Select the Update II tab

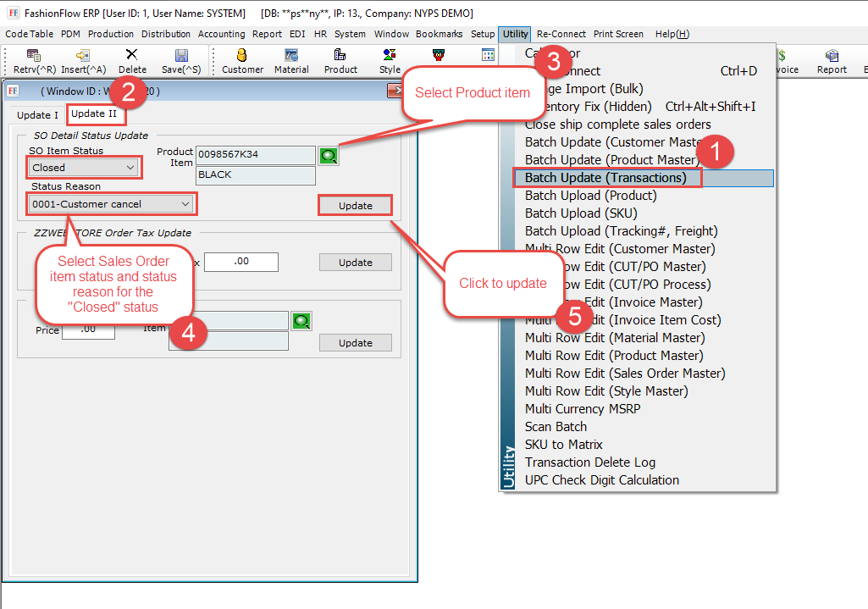click(95, 114)
